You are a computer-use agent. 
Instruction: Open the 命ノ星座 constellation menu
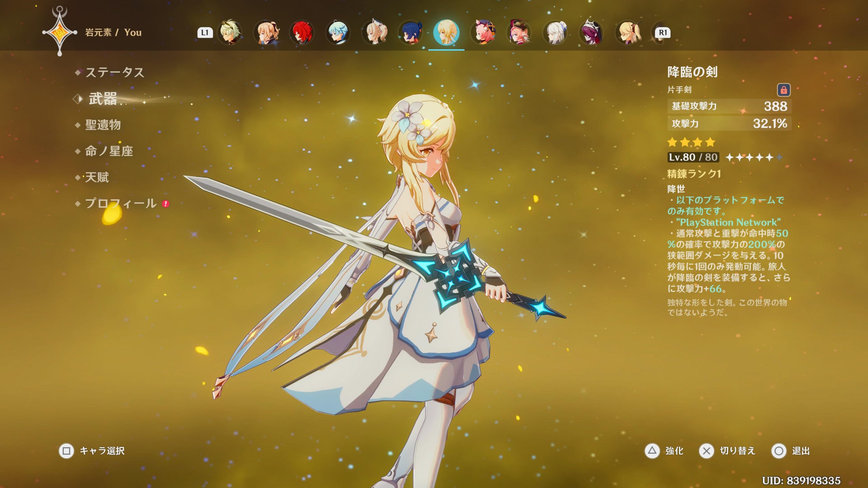(x=108, y=151)
